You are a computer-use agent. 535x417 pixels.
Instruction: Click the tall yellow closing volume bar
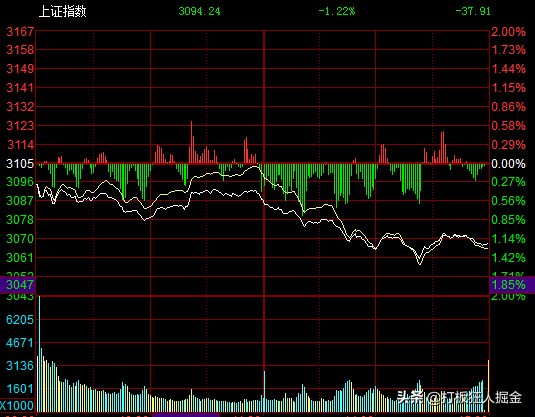(489, 386)
